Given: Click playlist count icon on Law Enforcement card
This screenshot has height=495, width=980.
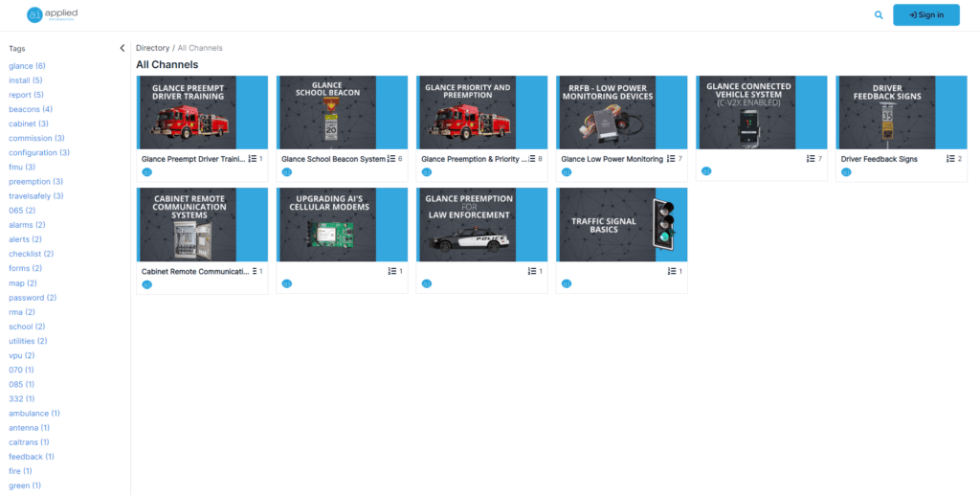Looking at the screenshot, I should tap(531, 271).
